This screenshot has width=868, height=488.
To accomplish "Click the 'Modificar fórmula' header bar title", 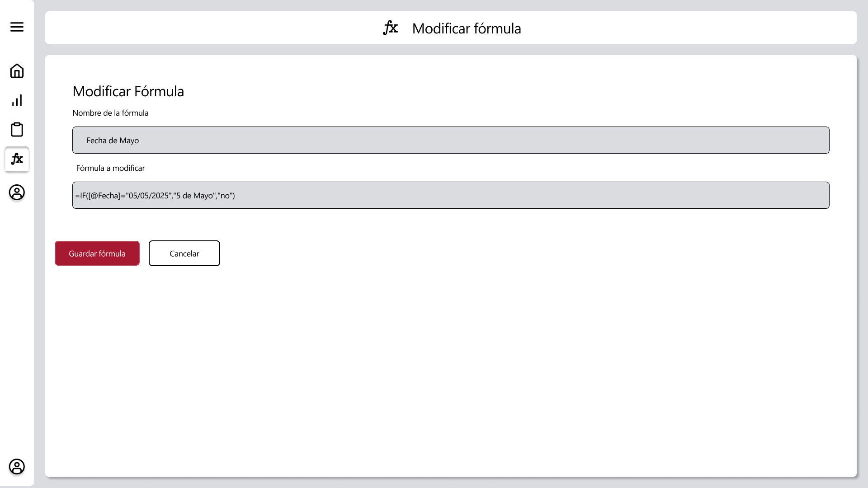I will click(467, 28).
